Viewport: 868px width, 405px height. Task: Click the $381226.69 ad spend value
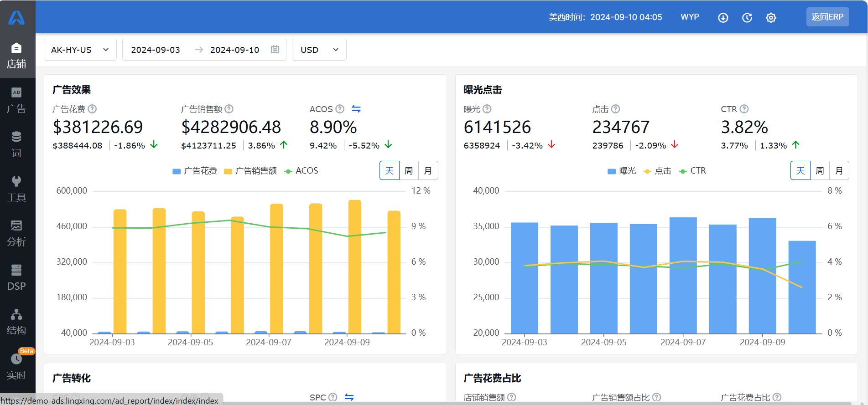coord(98,127)
